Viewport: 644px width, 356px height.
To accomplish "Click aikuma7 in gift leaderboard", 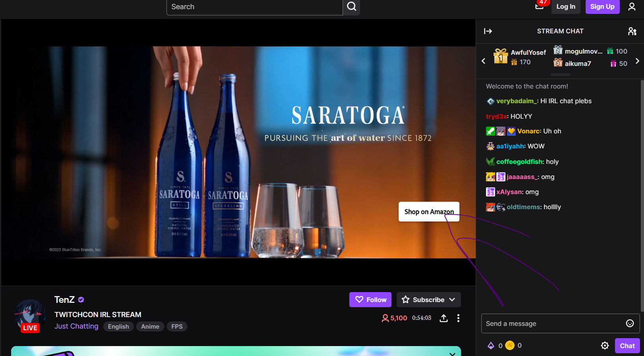I will point(578,64).
